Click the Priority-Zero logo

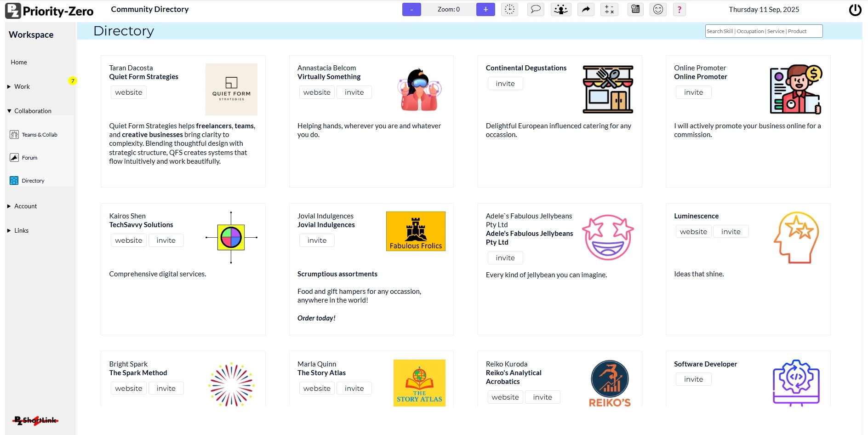[x=49, y=11]
